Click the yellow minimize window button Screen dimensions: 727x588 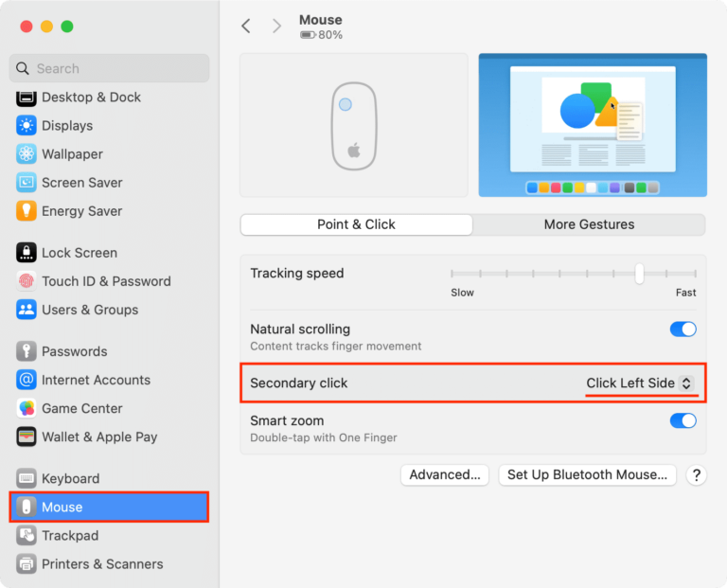click(x=46, y=27)
